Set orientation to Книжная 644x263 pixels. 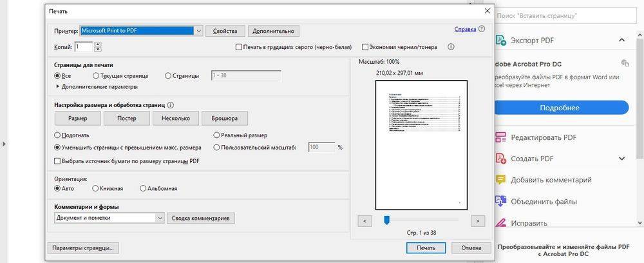95,189
